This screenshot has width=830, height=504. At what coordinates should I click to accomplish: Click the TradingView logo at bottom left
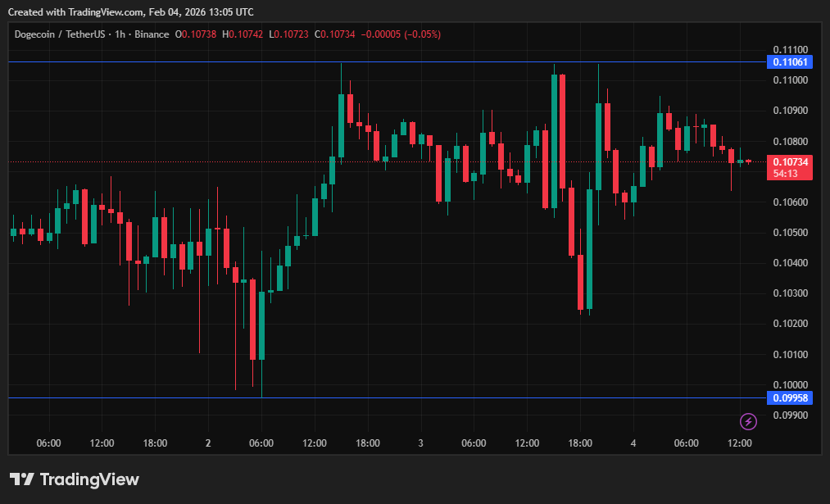pos(72,479)
